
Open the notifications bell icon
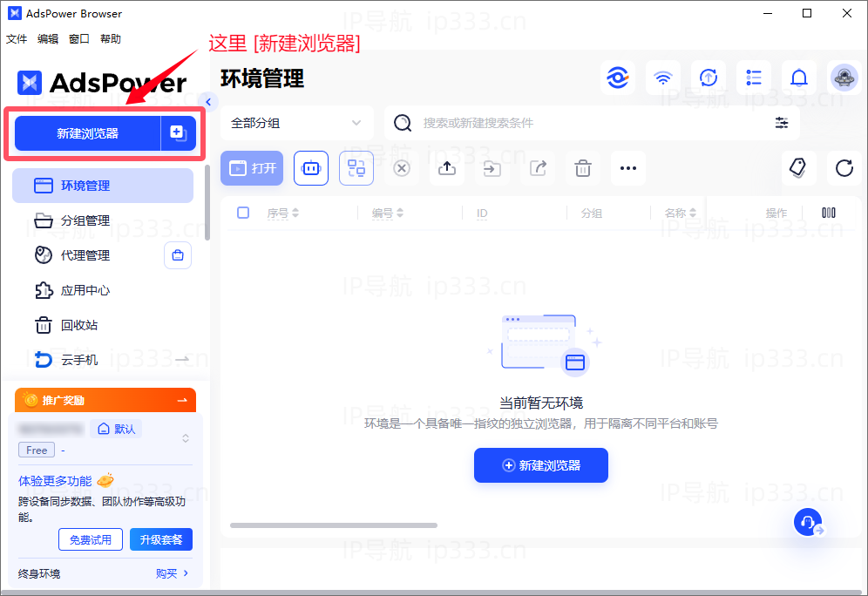click(x=799, y=78)
